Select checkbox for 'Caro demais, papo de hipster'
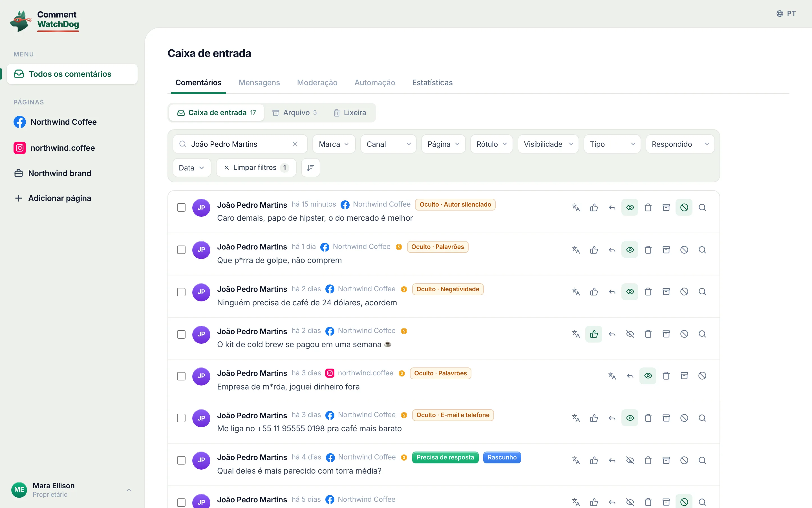This screenshot has height=508, width=812. 181,208
